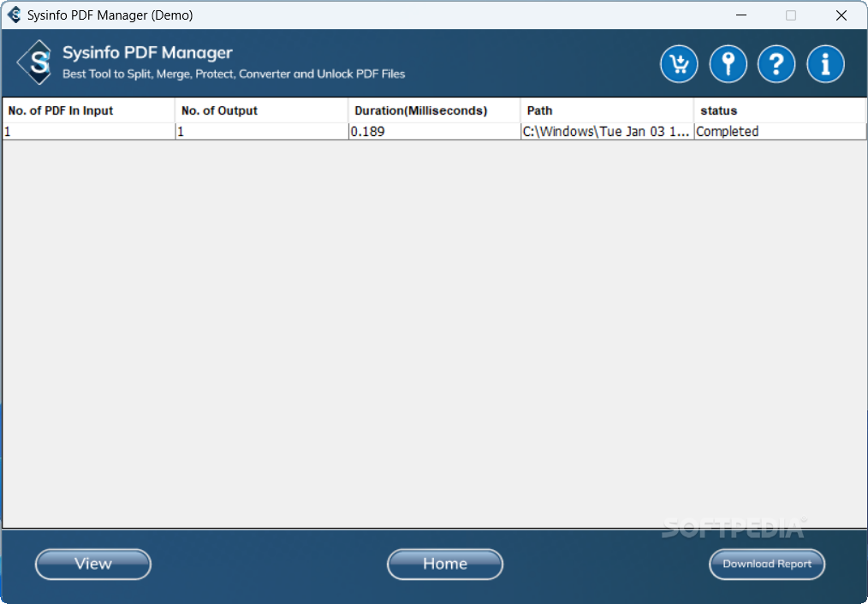Screen dimensions: 868x604
Task: Select the 0.189 duration cell
Action: click(x=435, y=132)
